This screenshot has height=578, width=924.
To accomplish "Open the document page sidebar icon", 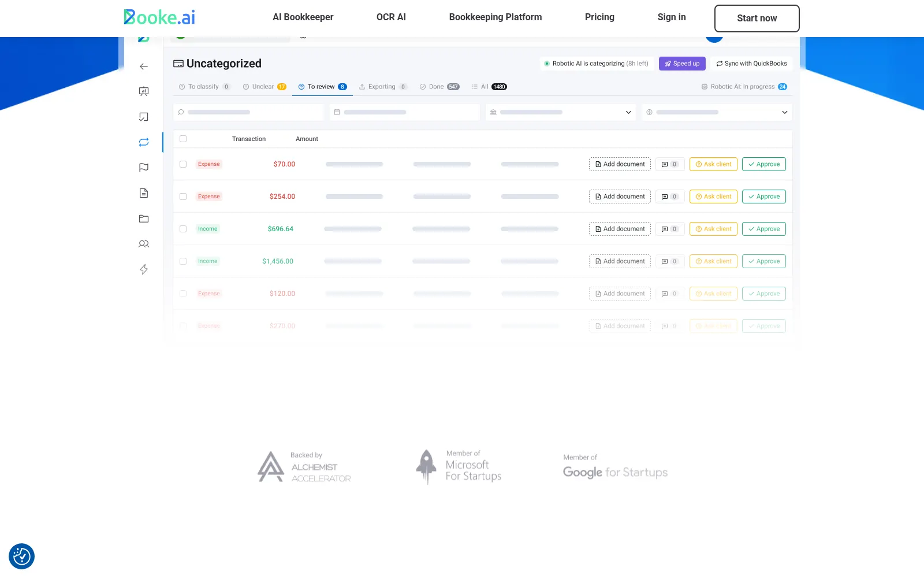I will (x=144, y=193).
